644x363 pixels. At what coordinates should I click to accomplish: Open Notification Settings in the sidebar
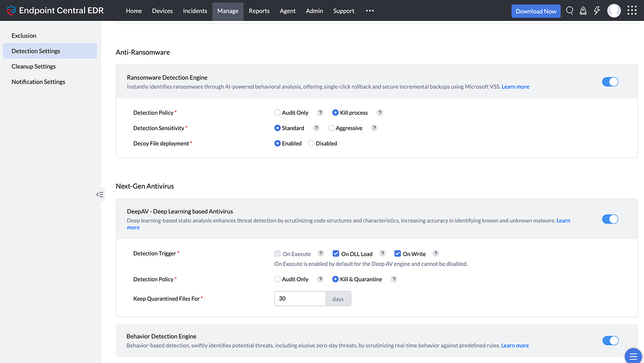pos(50,82)
